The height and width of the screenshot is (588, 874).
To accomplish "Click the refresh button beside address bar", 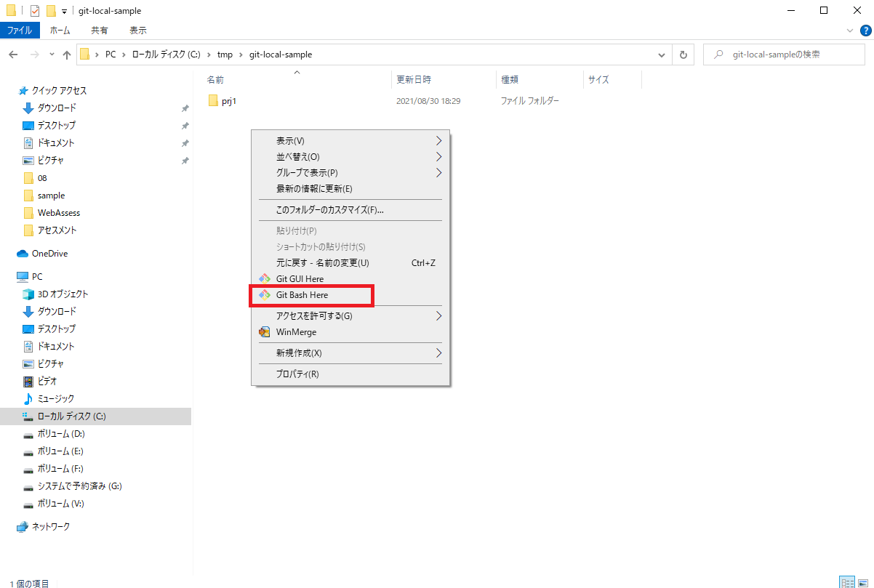I will (683, 55).
